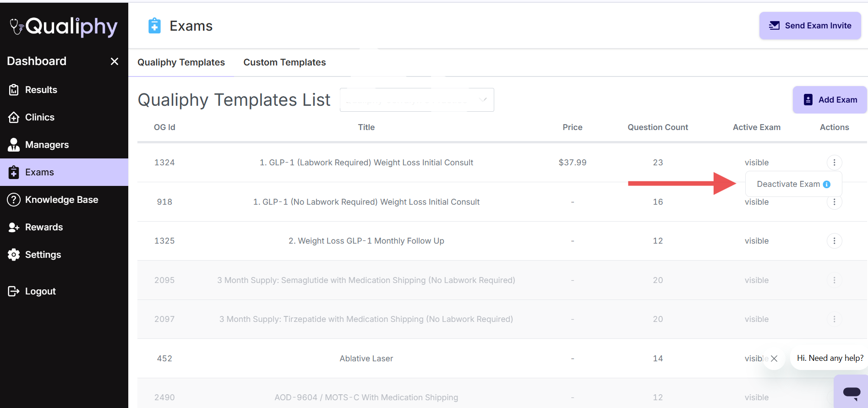Close the Dashboard sidebar with the X

point(115,61)
